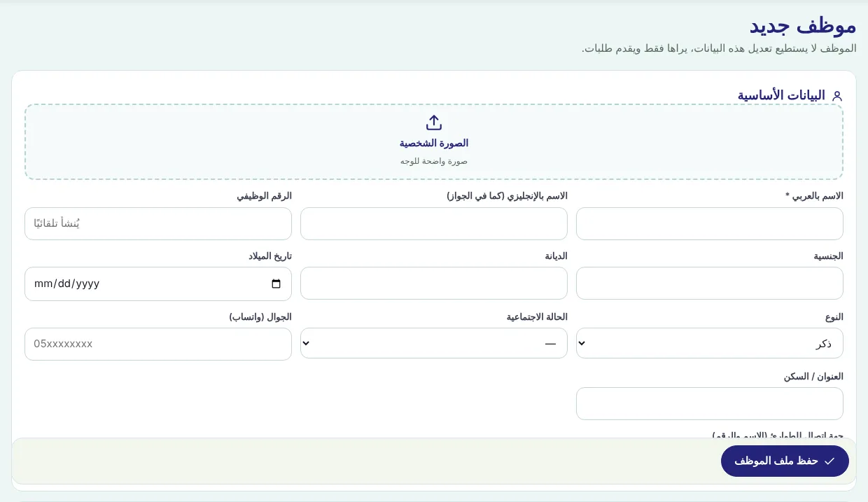Focus the الديانة input field
Image resolution: width=868 pixels, height=502 pixels.
[x=434, y=283]
